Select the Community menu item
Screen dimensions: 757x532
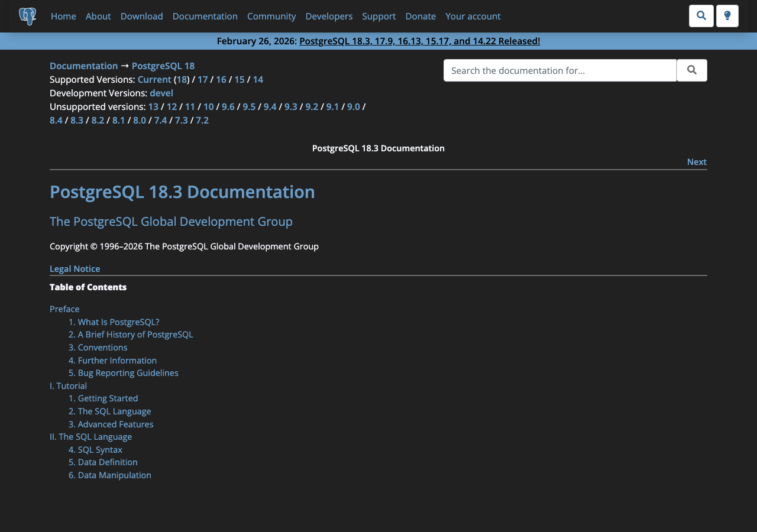tap(271, 17)
